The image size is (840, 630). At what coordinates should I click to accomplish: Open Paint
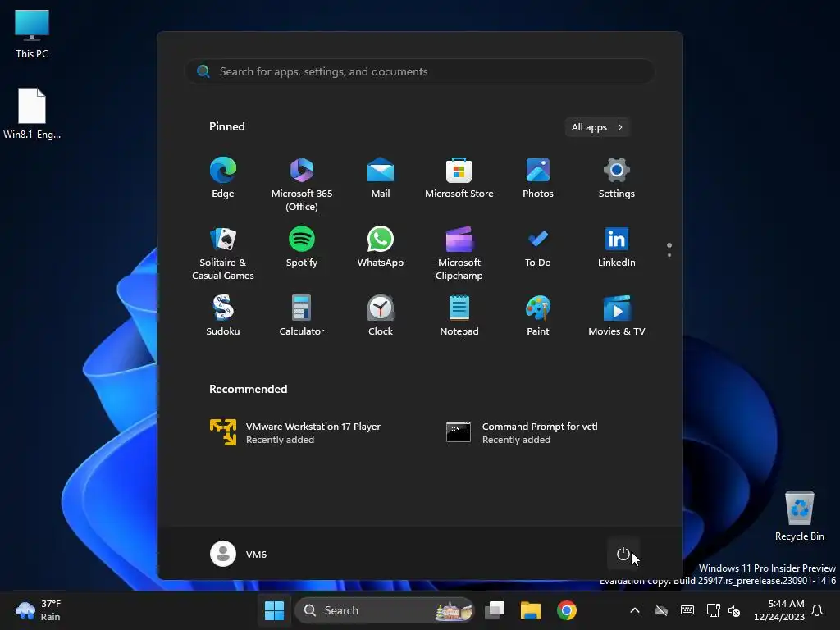[x=538, y=316]
